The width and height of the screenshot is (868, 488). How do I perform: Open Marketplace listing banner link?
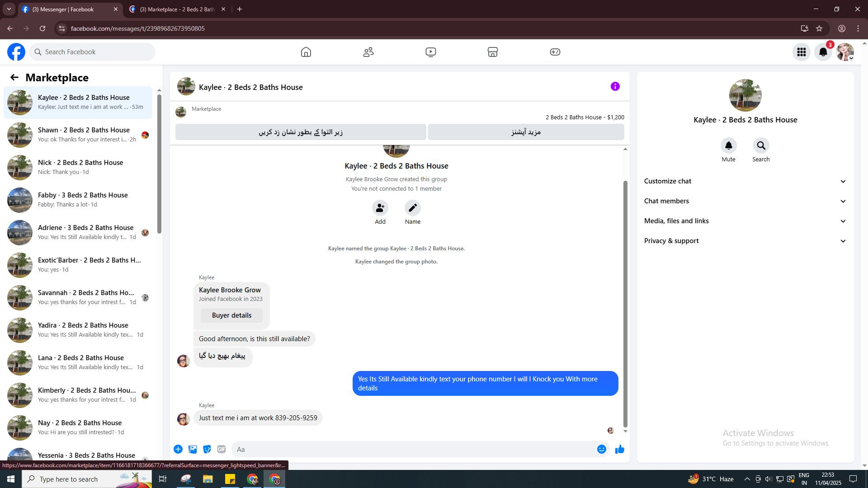pyautogui.click(x=400, y=113)
